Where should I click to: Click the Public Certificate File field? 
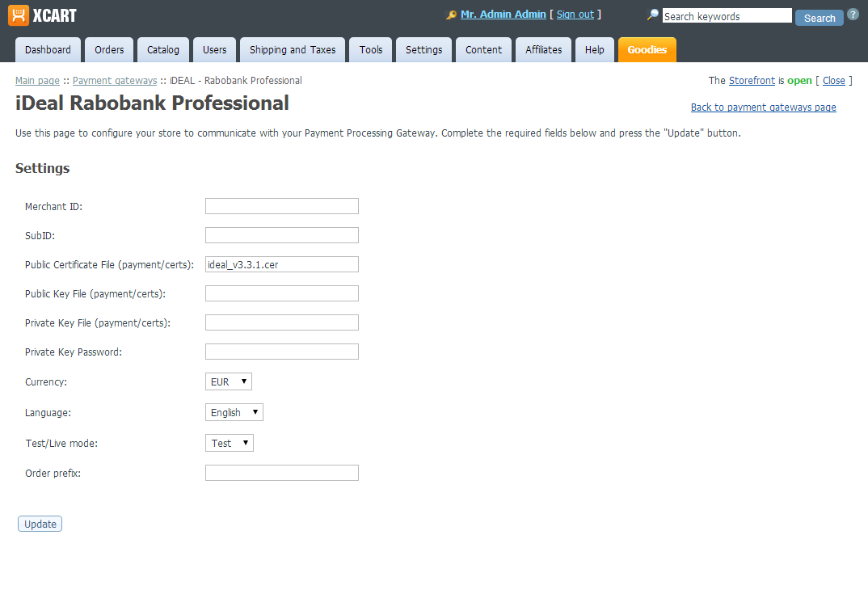[282, 264]
